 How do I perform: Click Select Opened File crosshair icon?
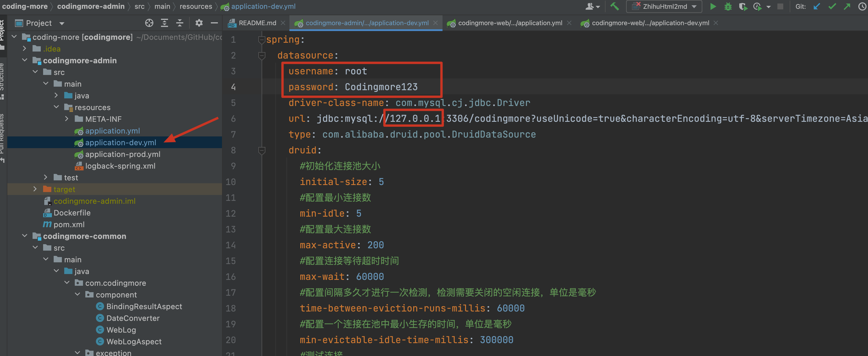tap(149, 23)
